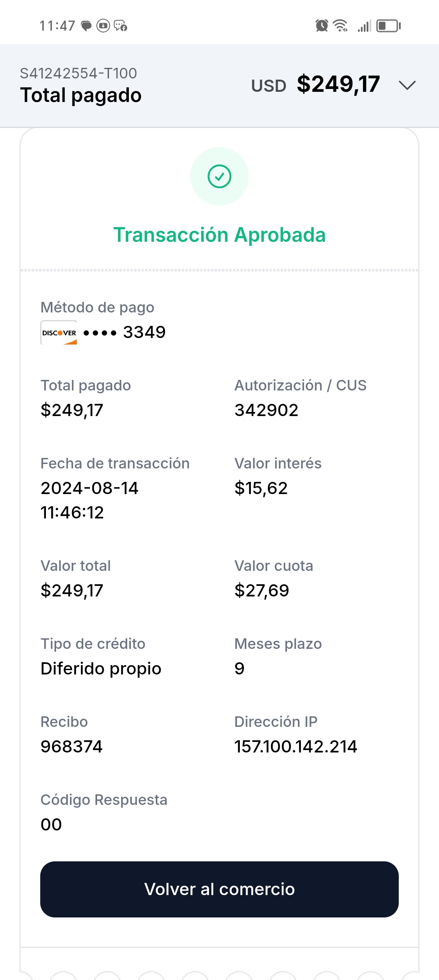Tap the order reference S41242554-T100
Image resolution: width=439 pixels, height=980 pixels.
pyautogui.click(x=78, y=73)
